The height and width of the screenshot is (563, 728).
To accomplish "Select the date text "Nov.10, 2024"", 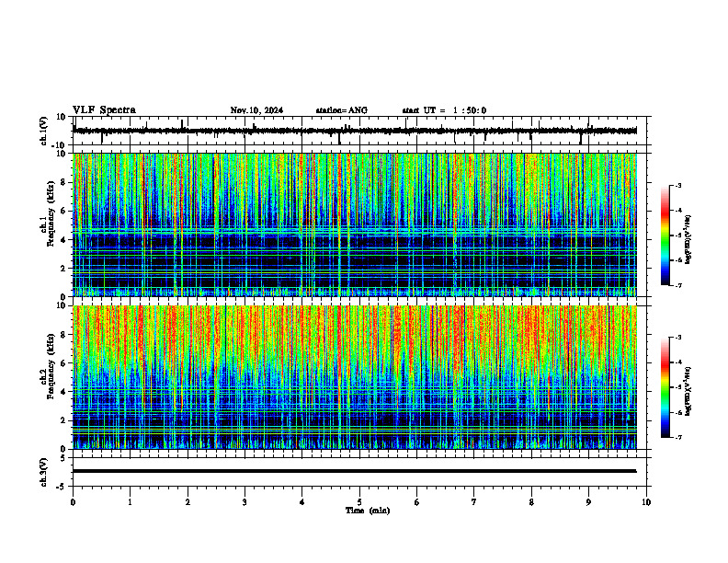I will coord(256,110).
